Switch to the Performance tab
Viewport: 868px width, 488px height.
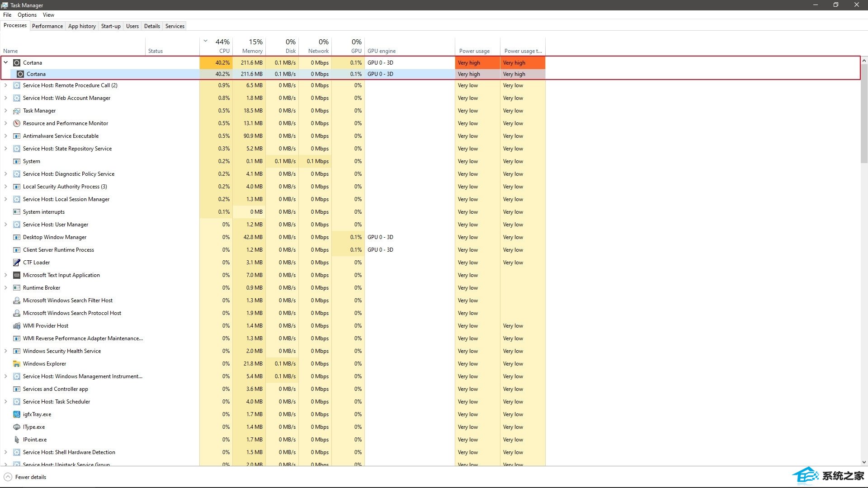point(47,26)
